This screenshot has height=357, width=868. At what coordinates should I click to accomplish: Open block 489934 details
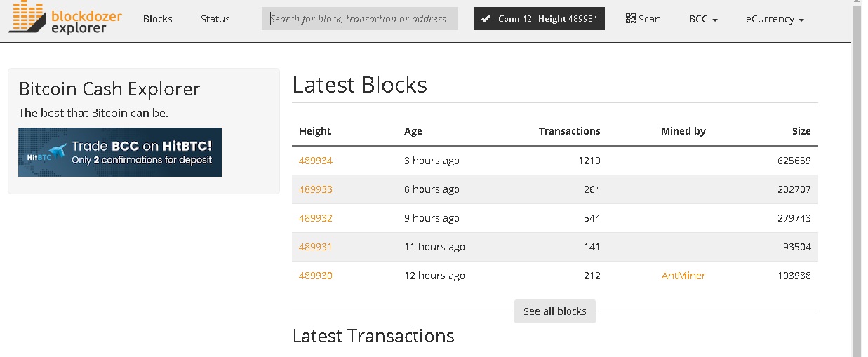tap(316, 161)
